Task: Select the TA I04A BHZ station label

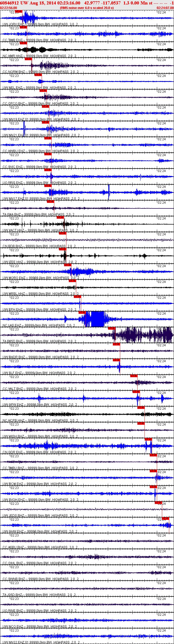Action: tap(12, 214)
